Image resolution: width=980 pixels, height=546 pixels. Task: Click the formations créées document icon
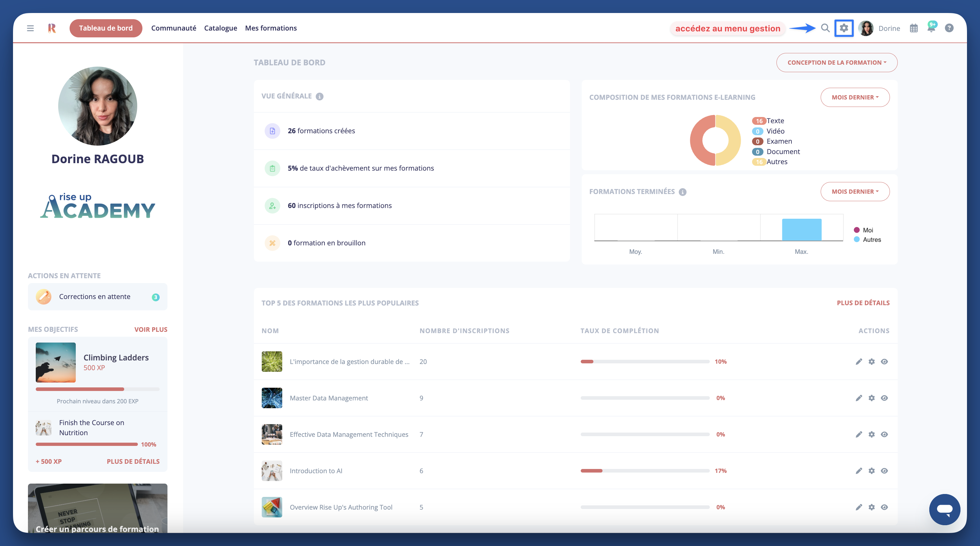[272, 131]
